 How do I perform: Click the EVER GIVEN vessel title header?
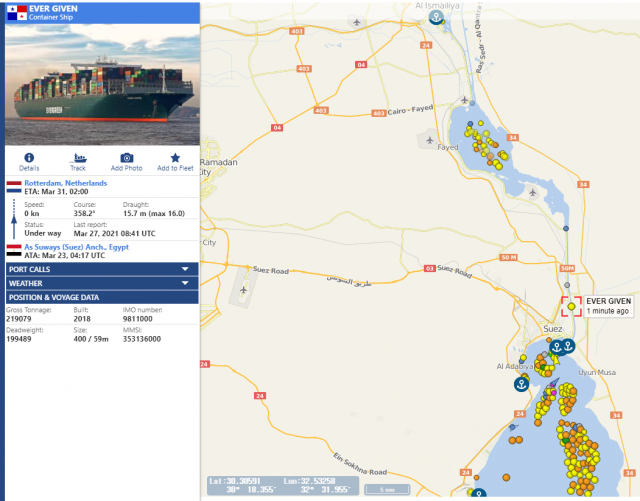[x=53, y=9]
